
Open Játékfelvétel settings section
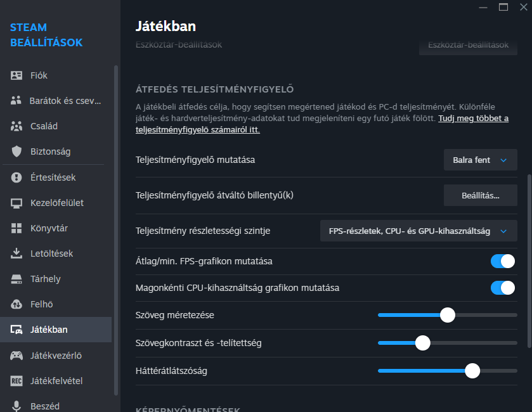tap(56, 381)
